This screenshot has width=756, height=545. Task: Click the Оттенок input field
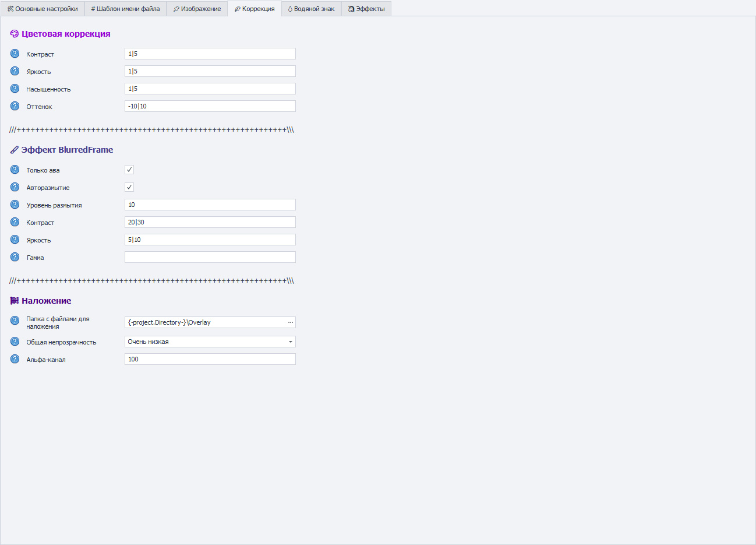(x=210, y=106)
